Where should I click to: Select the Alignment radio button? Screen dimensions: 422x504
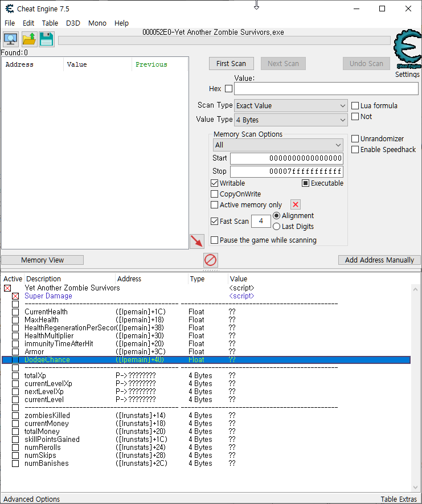[276, 215]
